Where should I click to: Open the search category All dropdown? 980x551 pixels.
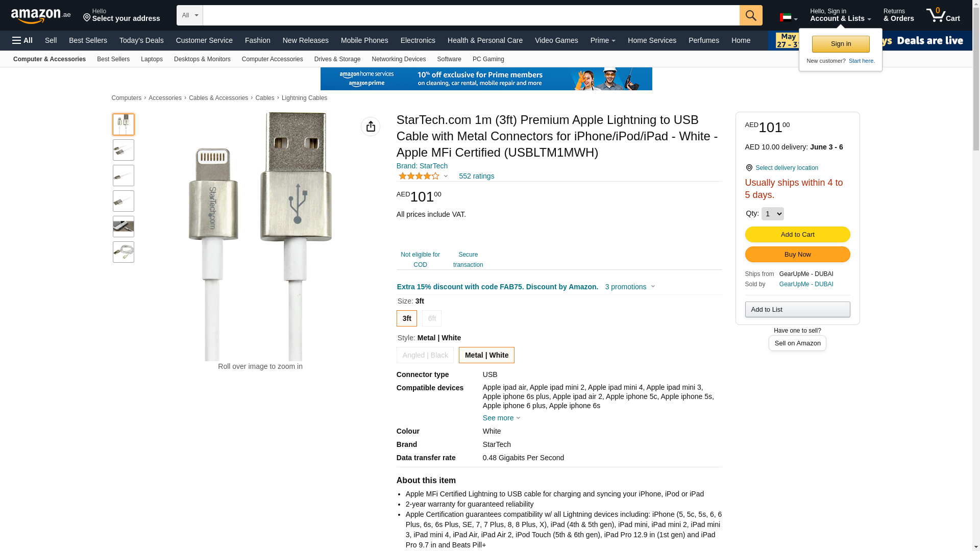[x=190, y=15]
